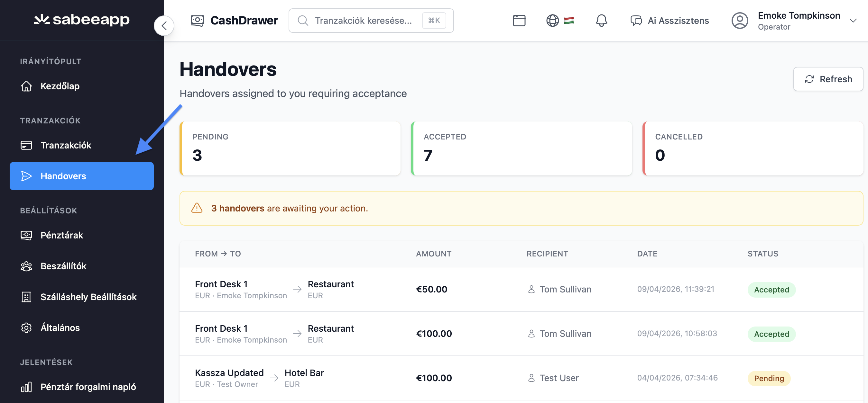Focus the Tranzakciók keresése search field
868x403 pixels.
[363, 21]
